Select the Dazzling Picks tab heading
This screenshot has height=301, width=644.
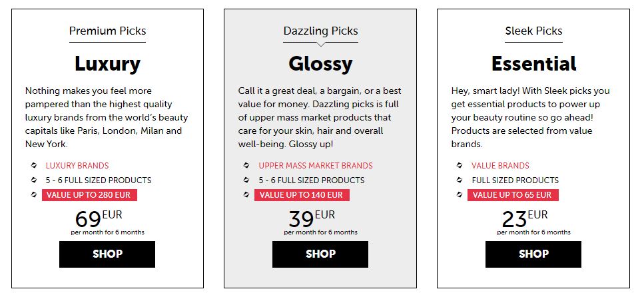coord(321,31)
